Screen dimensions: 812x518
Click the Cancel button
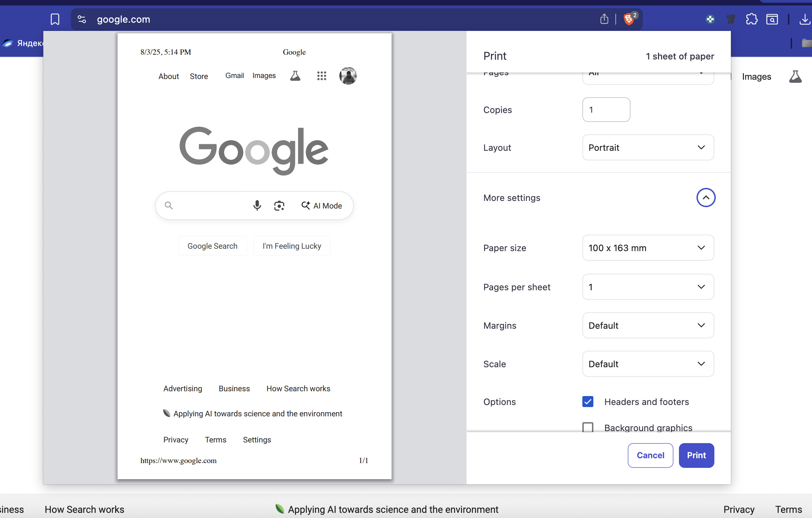point(650,455)
